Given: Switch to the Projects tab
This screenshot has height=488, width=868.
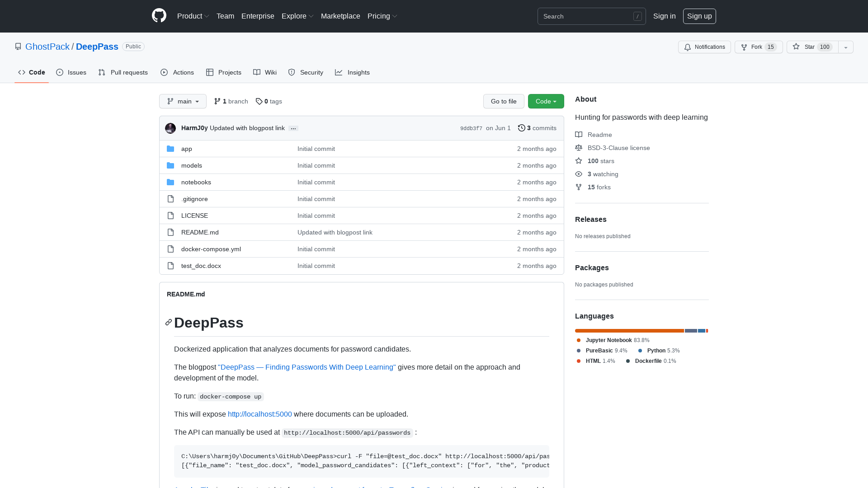Looking at the screenshot, I should pos(224,72).
